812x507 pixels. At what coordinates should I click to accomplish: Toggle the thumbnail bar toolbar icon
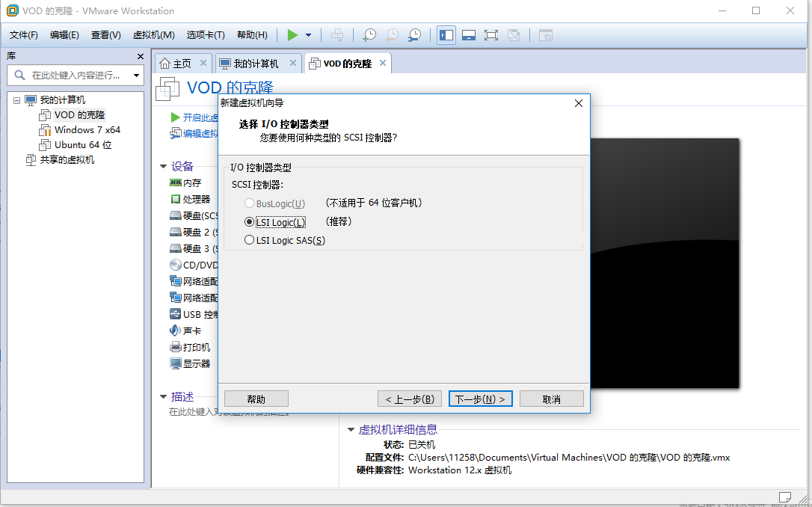[469, 35]
